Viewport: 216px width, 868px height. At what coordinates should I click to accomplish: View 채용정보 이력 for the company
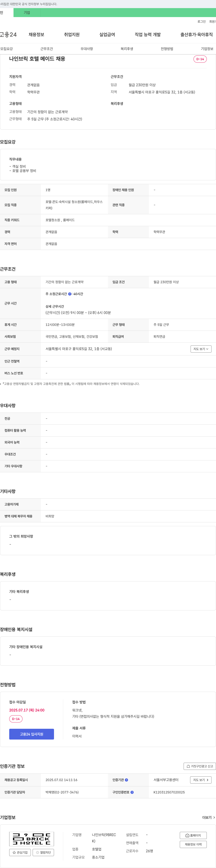[x=193, y=844]
